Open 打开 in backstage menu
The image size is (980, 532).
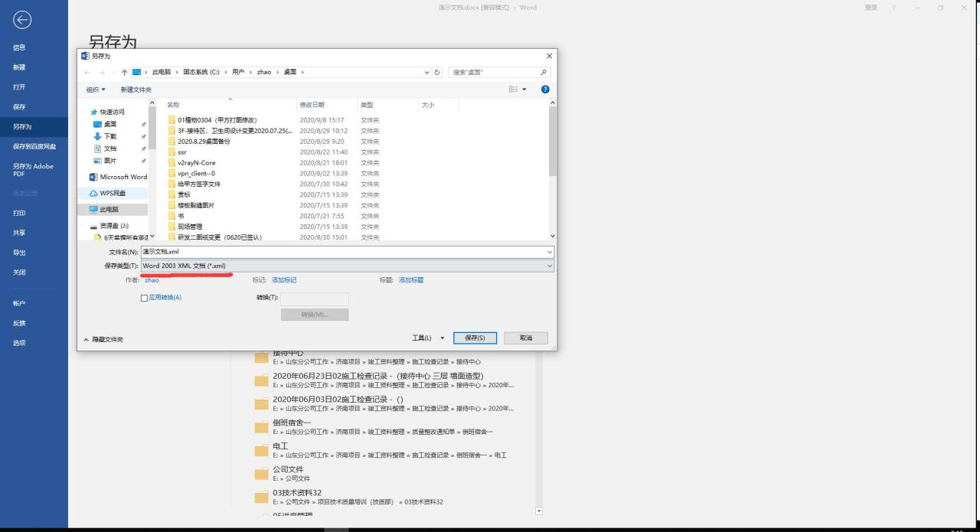(19, 87)
